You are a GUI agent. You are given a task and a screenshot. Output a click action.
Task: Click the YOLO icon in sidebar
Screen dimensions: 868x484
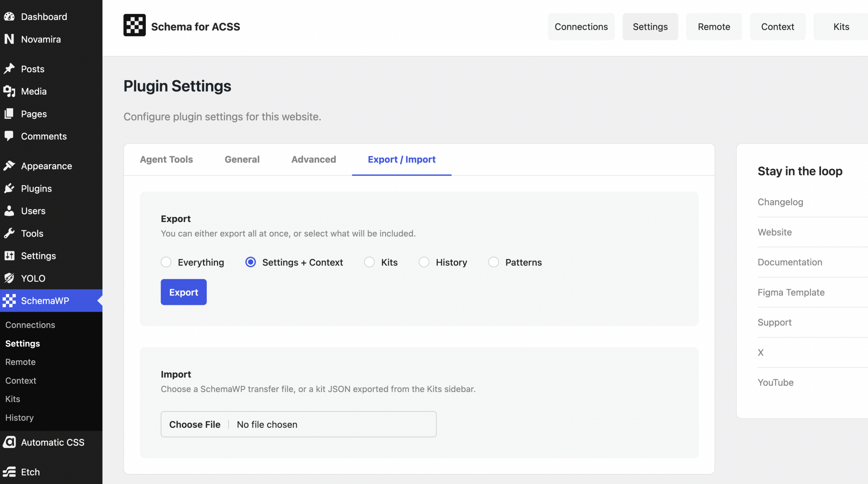pos(9,278)
